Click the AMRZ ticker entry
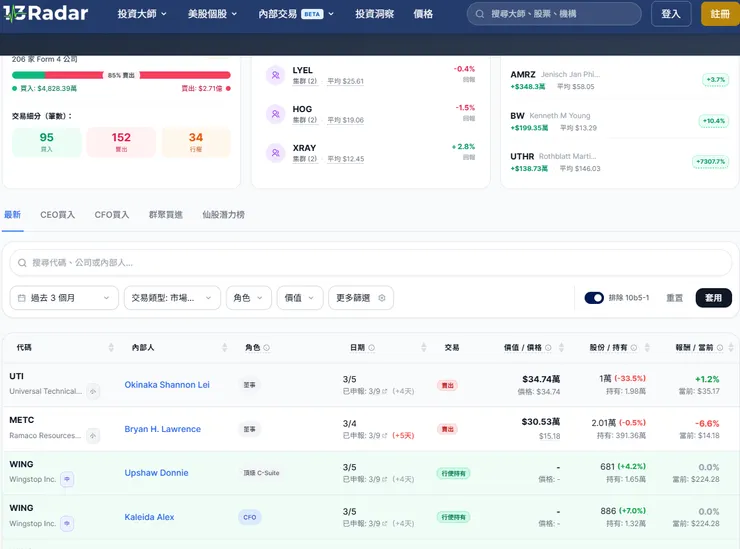Image resolution: width=740 pixels, height=549 pixels. (x=523, y=75)
